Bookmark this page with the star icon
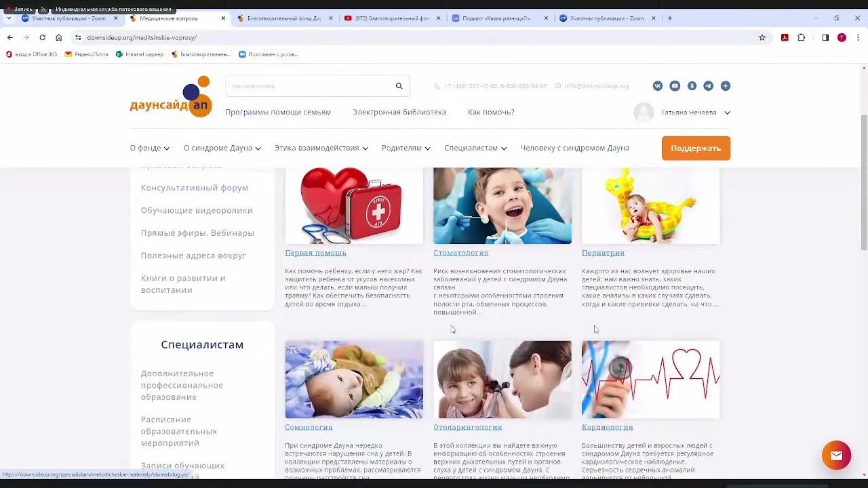This screenshot has height=488, width=868. [762, 38]
